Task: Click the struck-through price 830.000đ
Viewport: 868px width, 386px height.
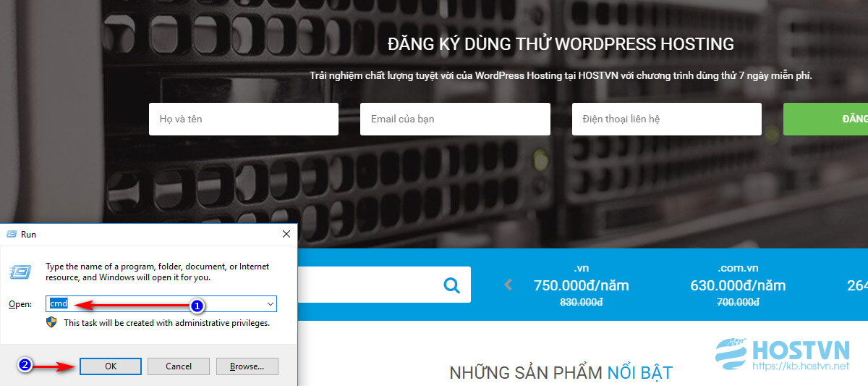Action: [582, 302]
